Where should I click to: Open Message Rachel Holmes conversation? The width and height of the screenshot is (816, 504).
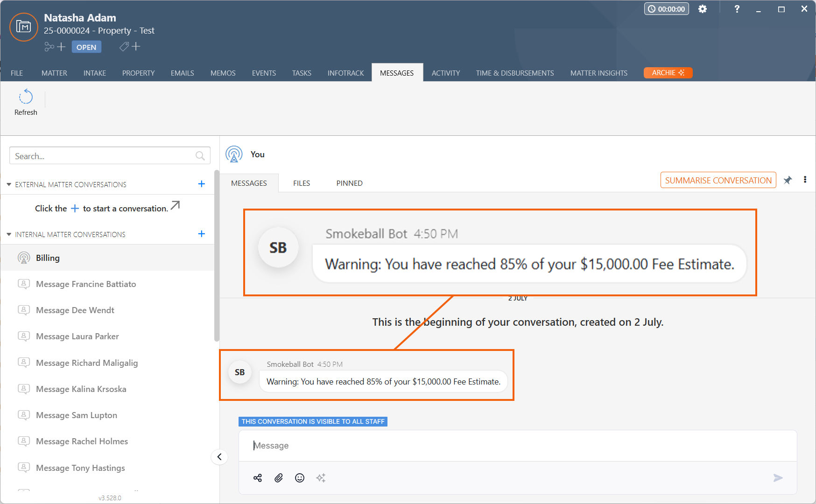(x=107, y=441)
